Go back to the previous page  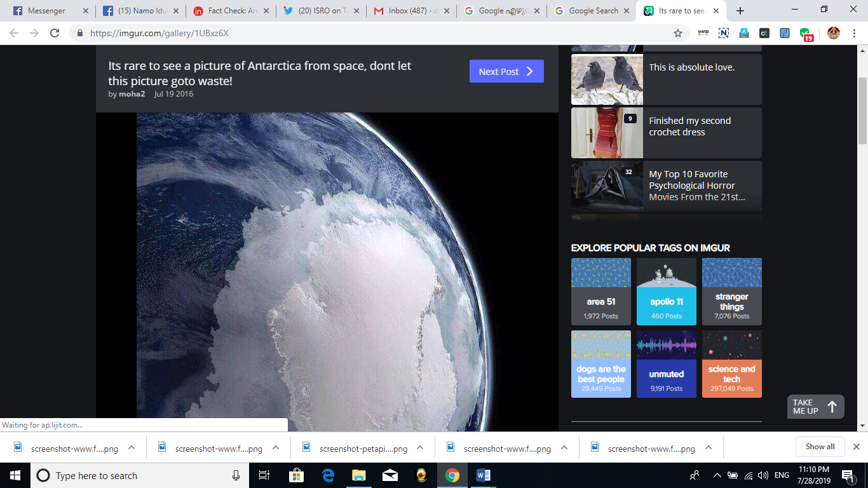click(x=14, y=33)
